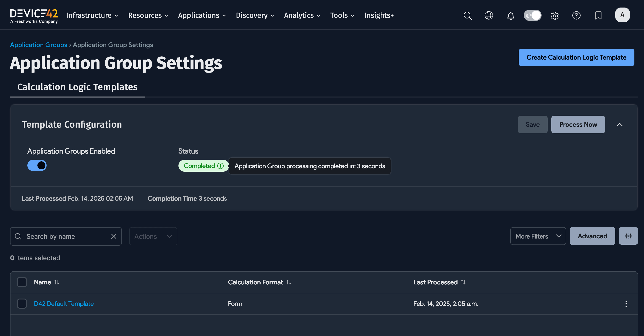Click the bookmarks icon
Viewport: 644px width, 336px height.
pos(598,16)
